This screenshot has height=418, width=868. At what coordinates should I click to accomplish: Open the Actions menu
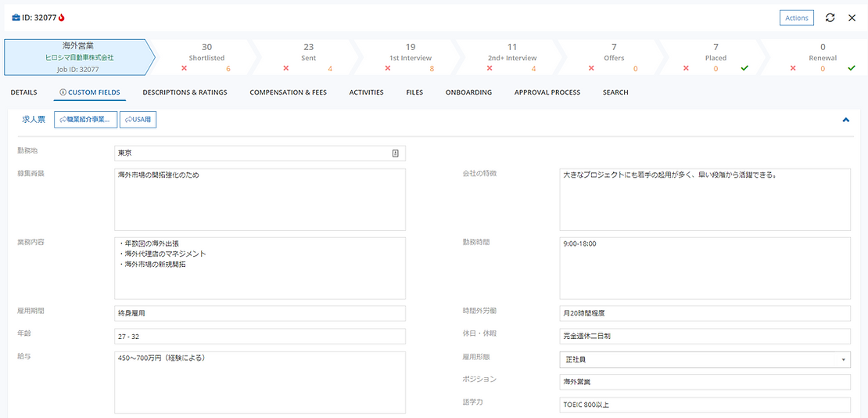pyautogui.click(x=796, y=18)
